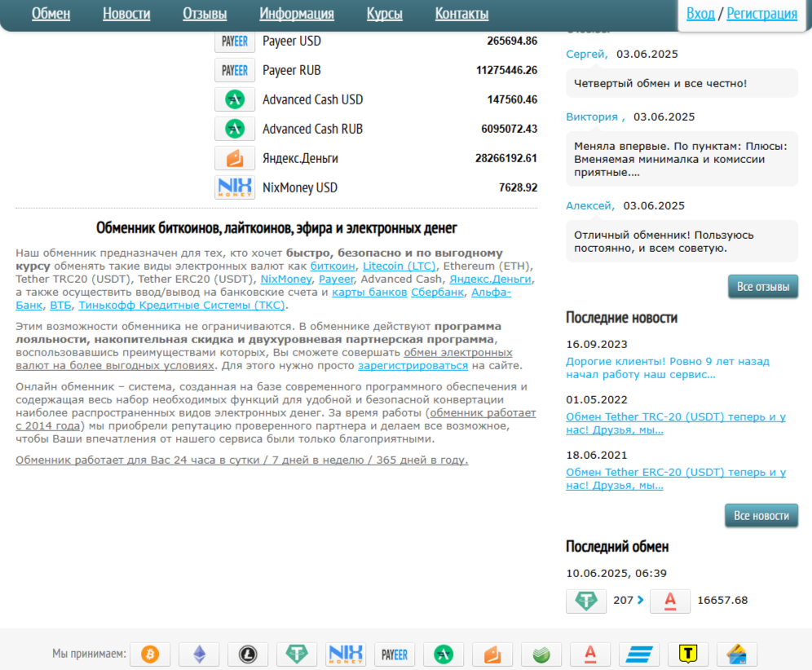
Task: Click the Яндекс.Деньги reserve value 28266192.61
Action: (x=506, y=158)
